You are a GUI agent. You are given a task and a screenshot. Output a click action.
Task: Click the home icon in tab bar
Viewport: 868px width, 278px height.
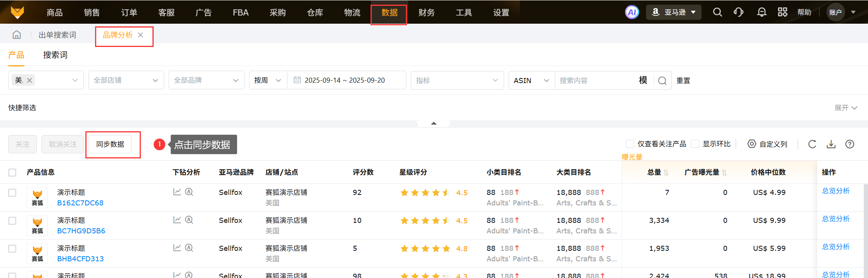tap(17, 35)
